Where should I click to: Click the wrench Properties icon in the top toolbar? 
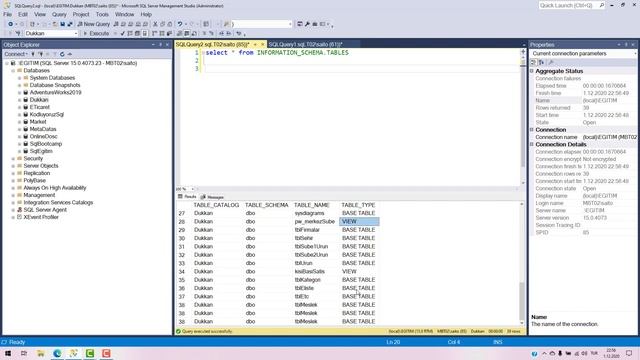pyautogui.click(x=307, y=24)
